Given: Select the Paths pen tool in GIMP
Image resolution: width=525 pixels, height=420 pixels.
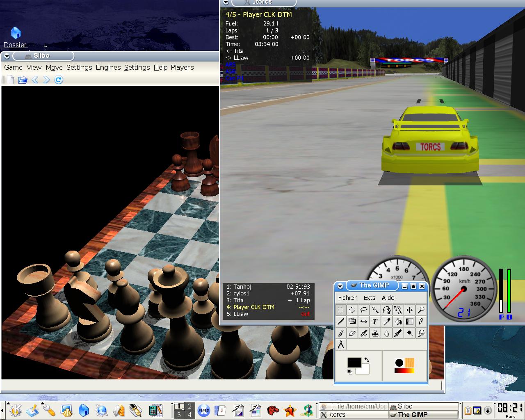Looking at the screenshot, I should tap(386, 310).
